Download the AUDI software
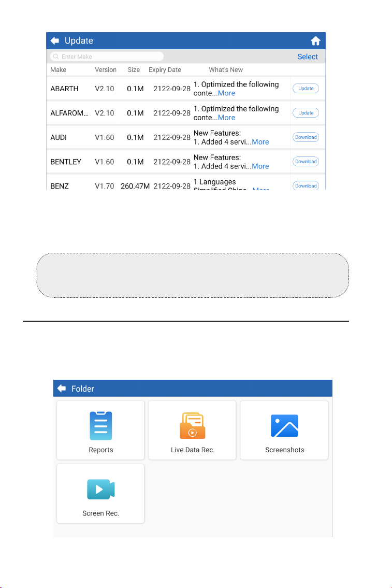The image size is (392, 588). click(x=306, y=137)
